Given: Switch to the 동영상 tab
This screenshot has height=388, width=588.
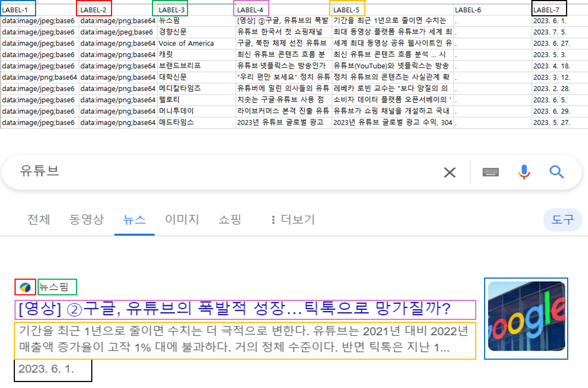Looking at the screenshot, I should 86,219.
